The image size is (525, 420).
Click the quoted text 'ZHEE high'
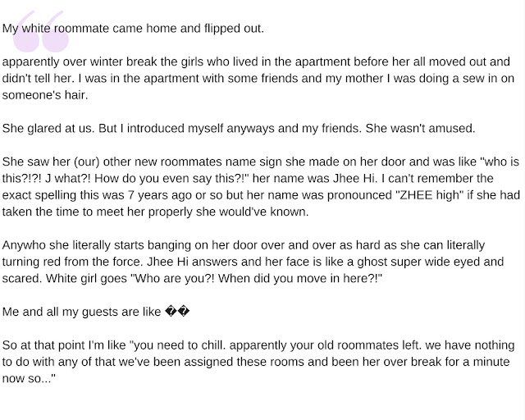click(x=429, y=195)
